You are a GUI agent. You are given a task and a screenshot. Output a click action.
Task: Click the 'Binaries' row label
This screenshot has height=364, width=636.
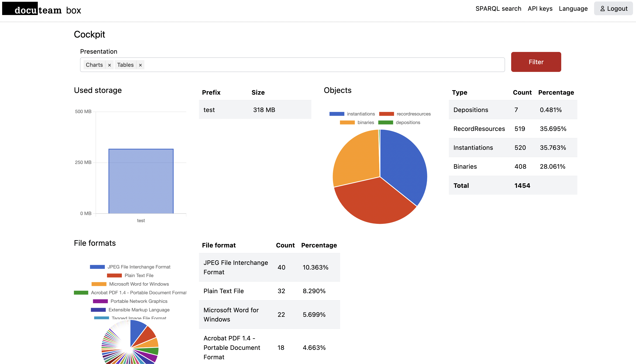(465, 167)
